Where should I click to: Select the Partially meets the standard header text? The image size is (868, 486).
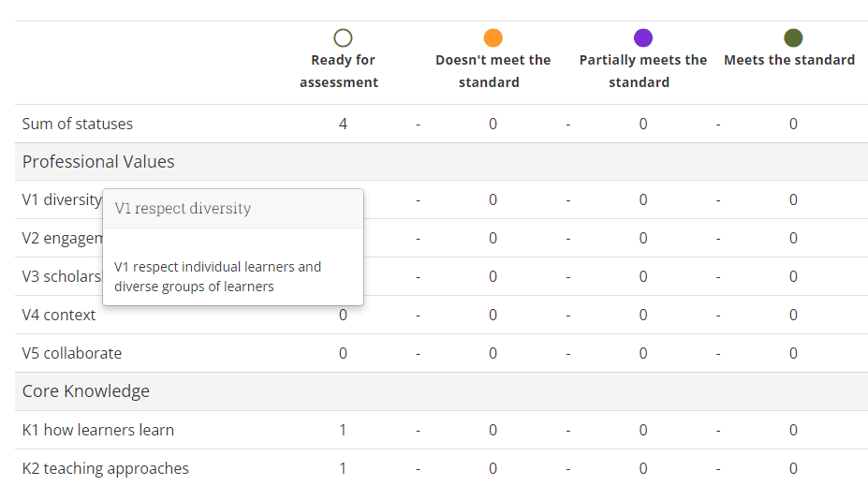[642, 71]
